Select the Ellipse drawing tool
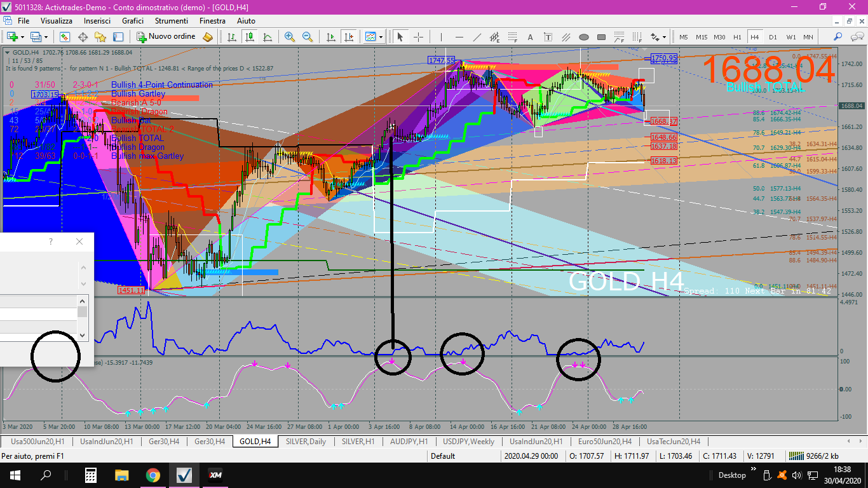 click(584, 37)
